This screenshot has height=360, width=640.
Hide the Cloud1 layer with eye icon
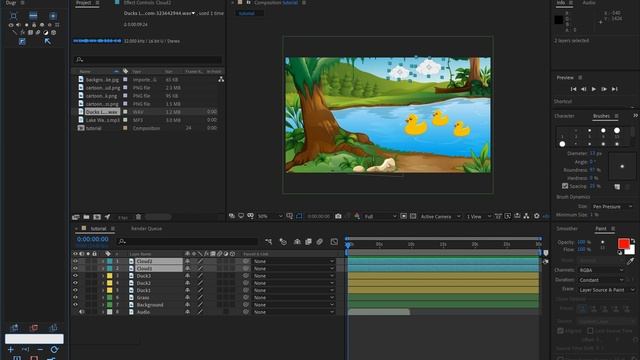coord(75,269)
